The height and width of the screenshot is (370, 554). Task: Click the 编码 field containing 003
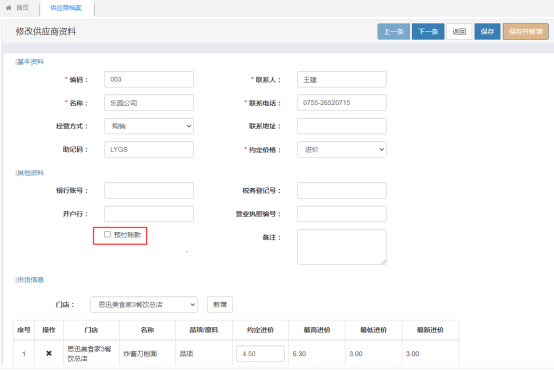click(149, 80)
